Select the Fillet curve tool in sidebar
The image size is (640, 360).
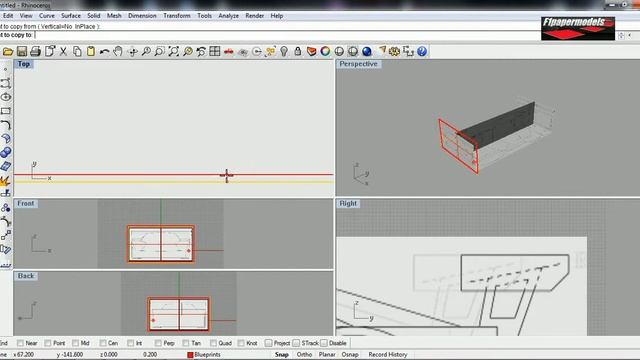pos(6,125)
